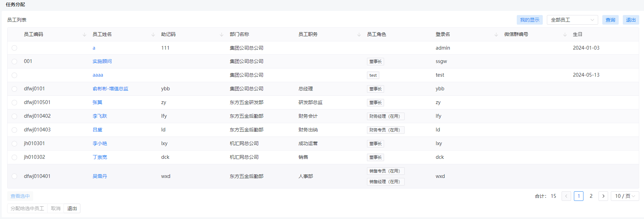The width and height of the screenshot is (644, 219).
Task: Sort by 微信群编号 column arrow
Action: 565,35
